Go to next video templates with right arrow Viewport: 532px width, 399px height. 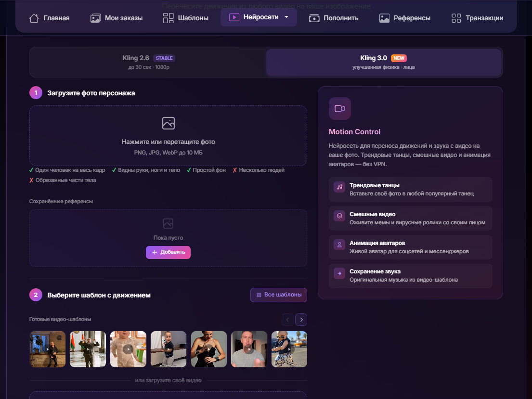coord(301,320)
